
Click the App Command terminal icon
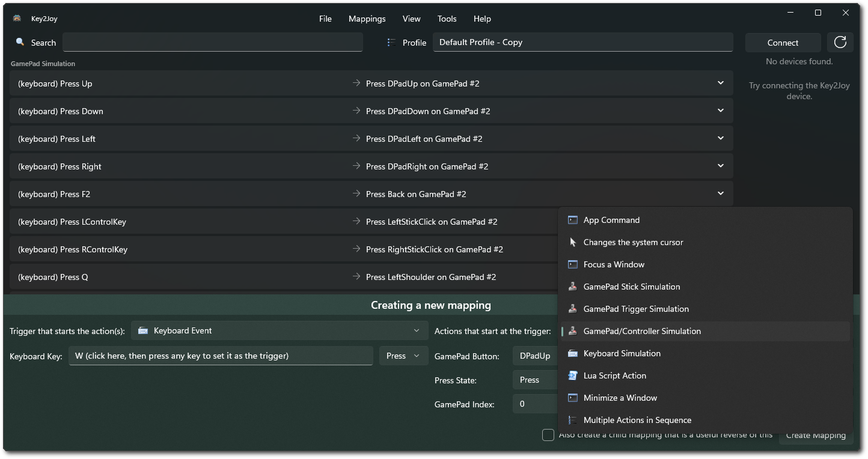pos(572,220)
